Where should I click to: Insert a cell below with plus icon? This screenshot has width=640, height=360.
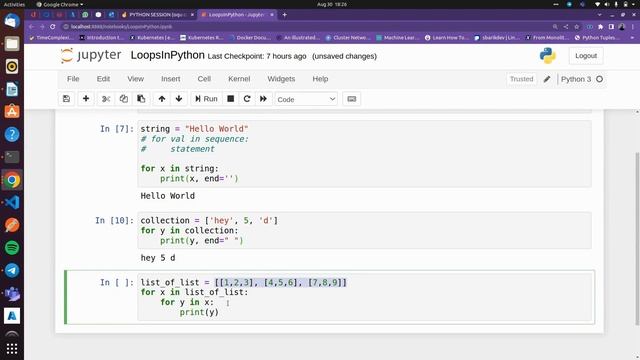(x=86, y=99)
